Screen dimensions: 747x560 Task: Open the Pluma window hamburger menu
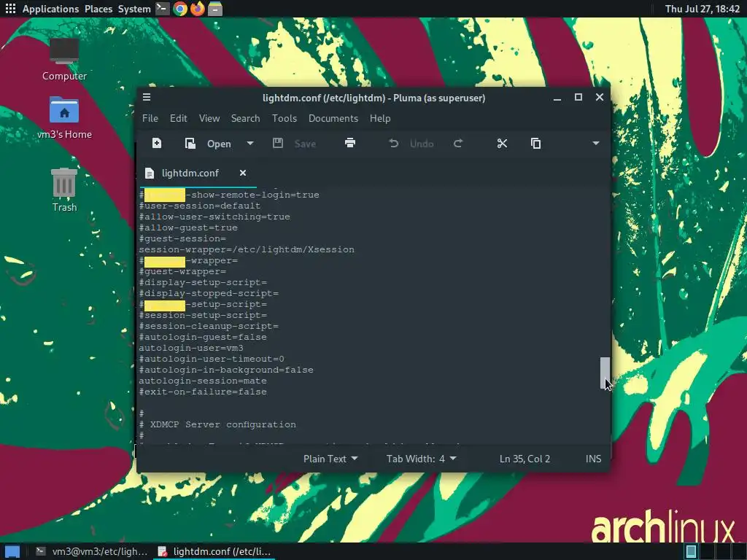pos(147,97)
